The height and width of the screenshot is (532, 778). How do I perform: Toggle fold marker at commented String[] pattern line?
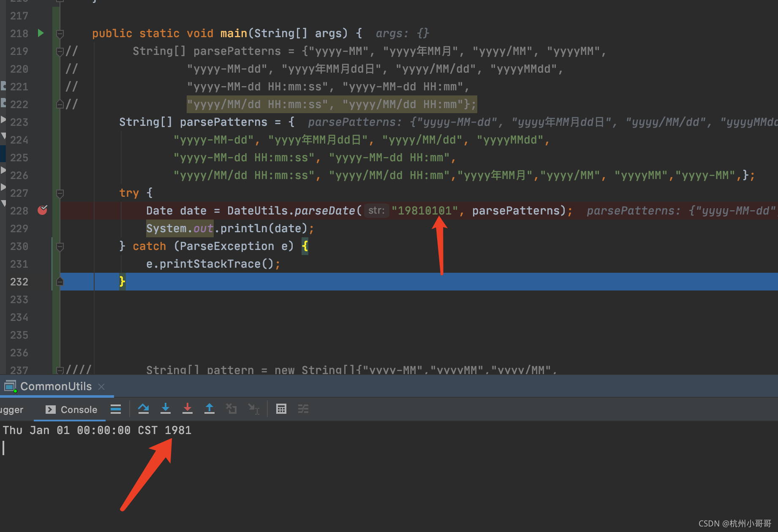[60, 370]
